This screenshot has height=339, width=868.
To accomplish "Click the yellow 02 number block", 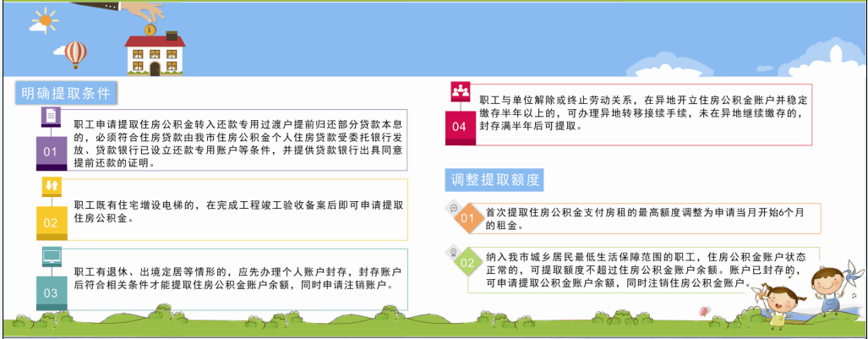I will [50, 222].
